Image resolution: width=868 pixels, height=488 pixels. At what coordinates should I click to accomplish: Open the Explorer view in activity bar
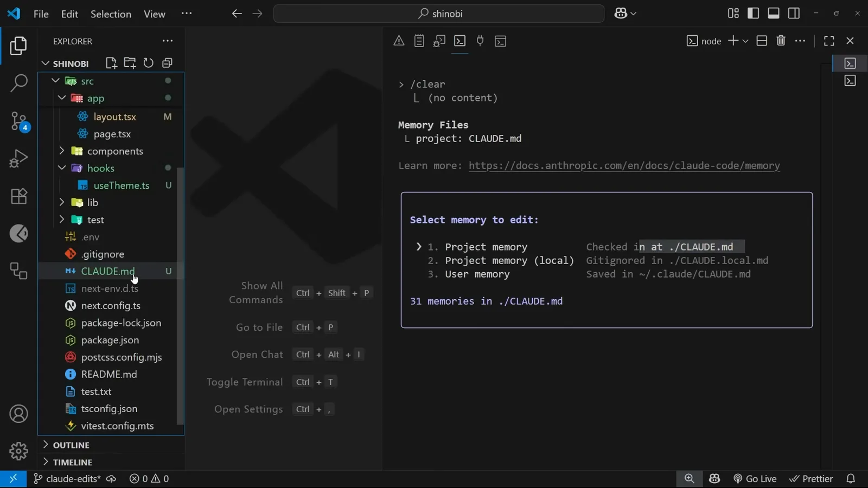[x=18, y=46]
